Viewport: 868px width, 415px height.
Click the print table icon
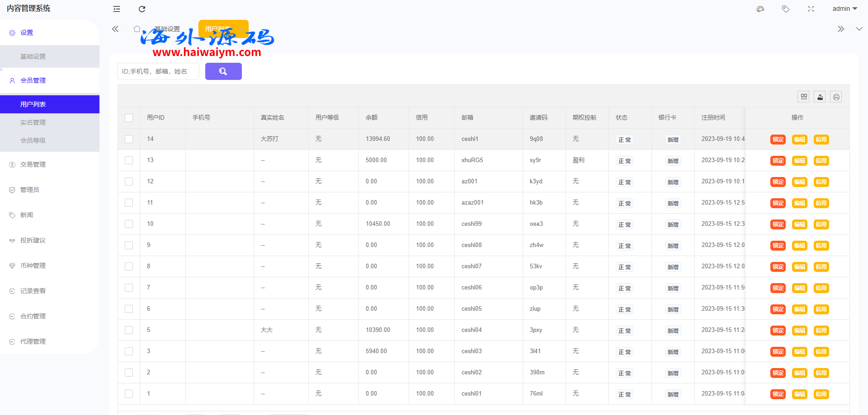[x=836, y=97]
